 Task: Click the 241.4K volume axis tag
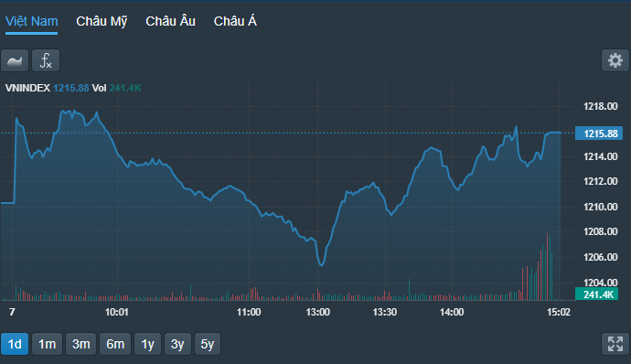point(596,294)
